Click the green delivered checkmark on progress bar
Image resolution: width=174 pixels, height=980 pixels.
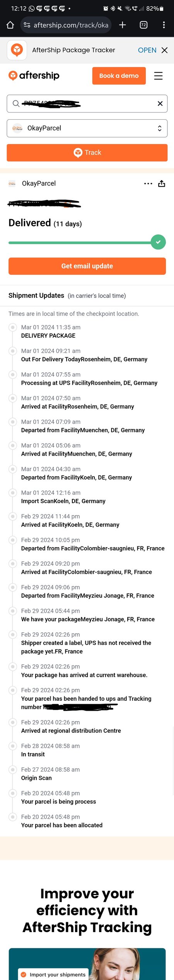coord(158,242)
